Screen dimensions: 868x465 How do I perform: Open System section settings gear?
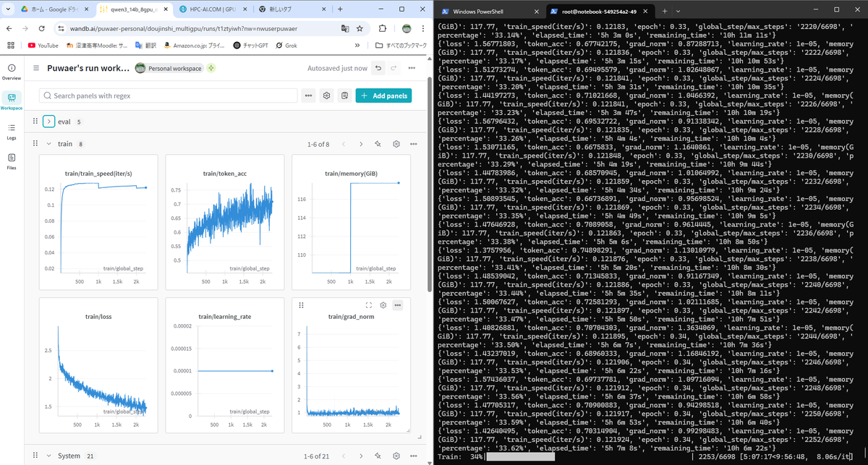(x=396, y=456)
